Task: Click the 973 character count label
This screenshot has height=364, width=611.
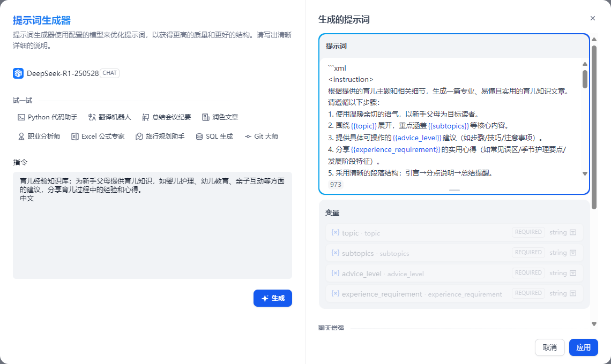Action: [x=336, y=185]
